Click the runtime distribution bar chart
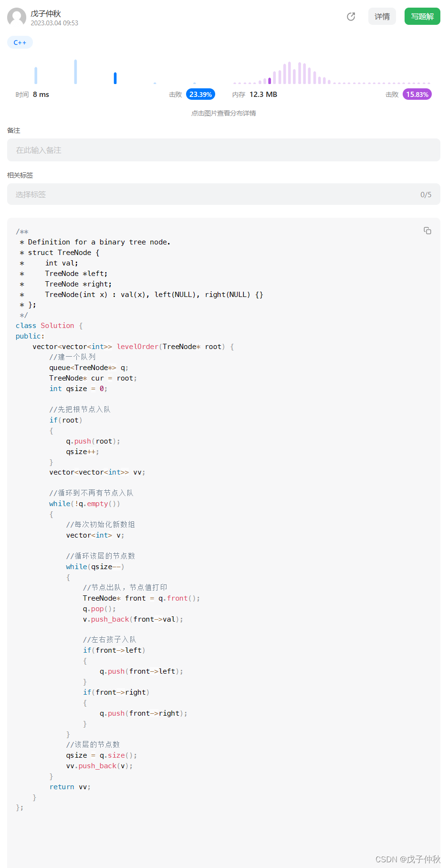This screenshot has width=448, height=868. pos(115,72)
